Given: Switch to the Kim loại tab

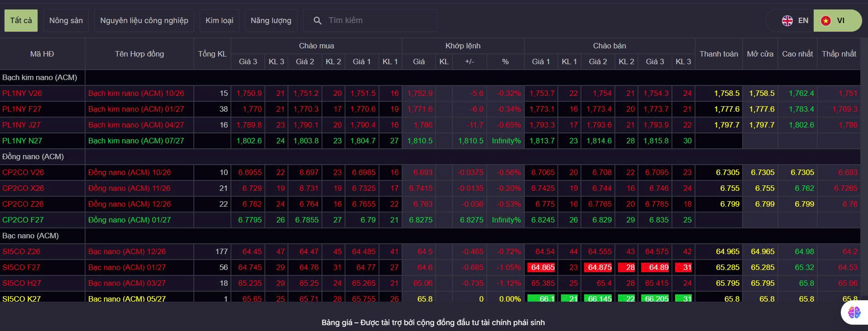Looking at the screenshot, I should coord(219,20).
